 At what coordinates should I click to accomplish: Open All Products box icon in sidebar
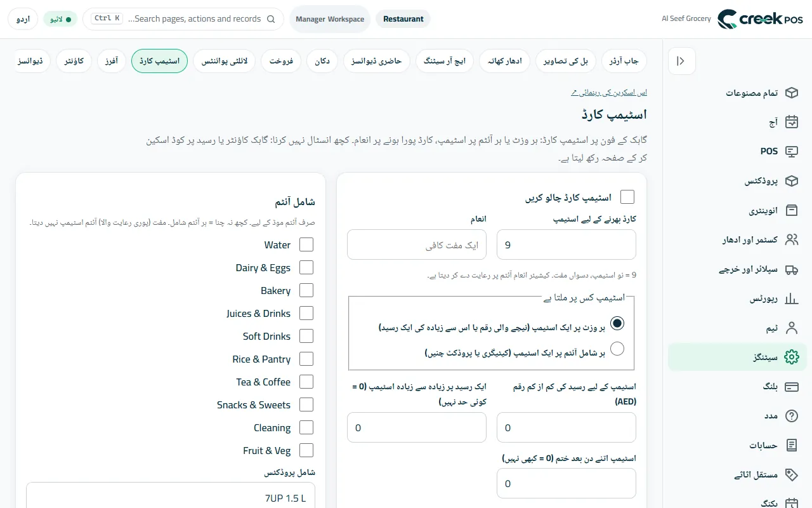pos(791,93)
